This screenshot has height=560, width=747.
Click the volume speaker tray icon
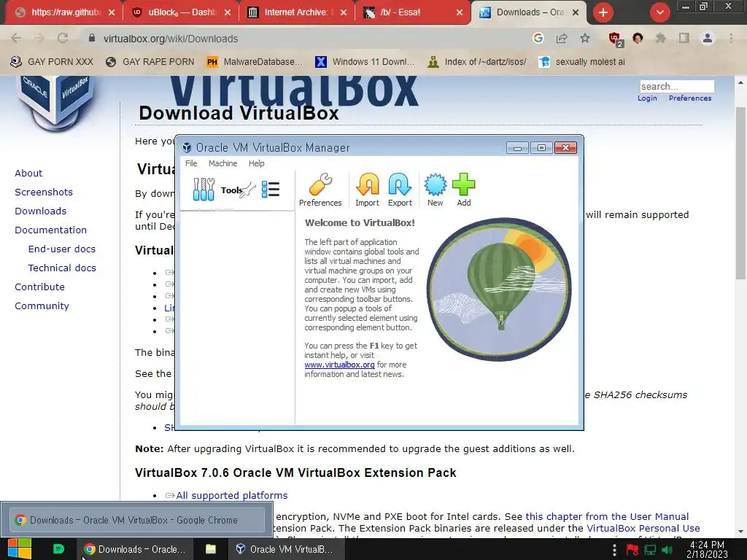[667, 550]
